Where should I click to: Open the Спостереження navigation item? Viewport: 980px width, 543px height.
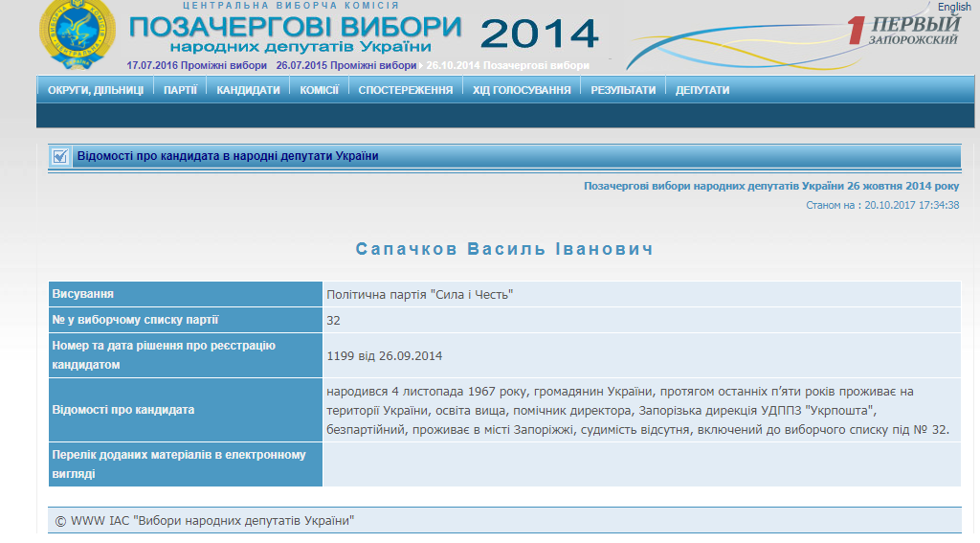click(405, 90)
